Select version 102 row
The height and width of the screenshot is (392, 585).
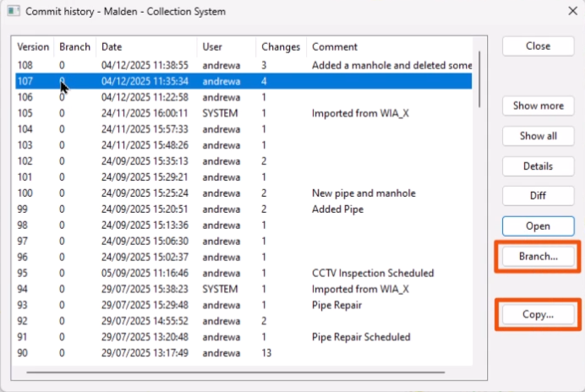(243, 161)
